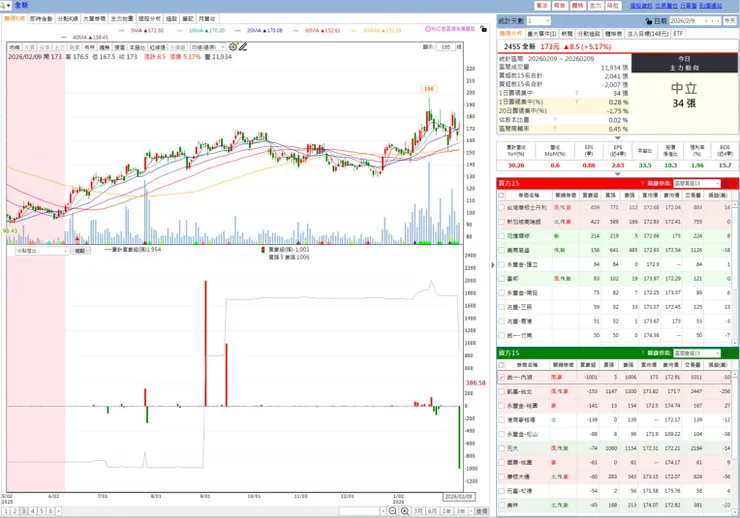The width and height of the screenshot is (740, 518).
Task: Click the 2026/02/09 date marker on the axis
Action: (x=458, y=497)
